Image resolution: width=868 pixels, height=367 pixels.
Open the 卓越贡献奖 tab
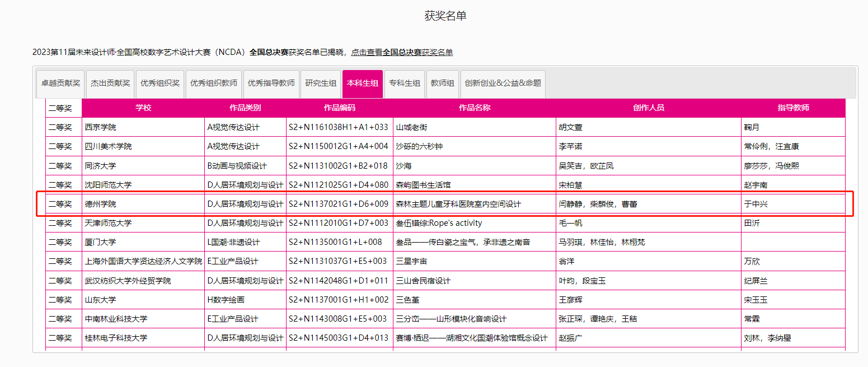click(x=60, y=83)
